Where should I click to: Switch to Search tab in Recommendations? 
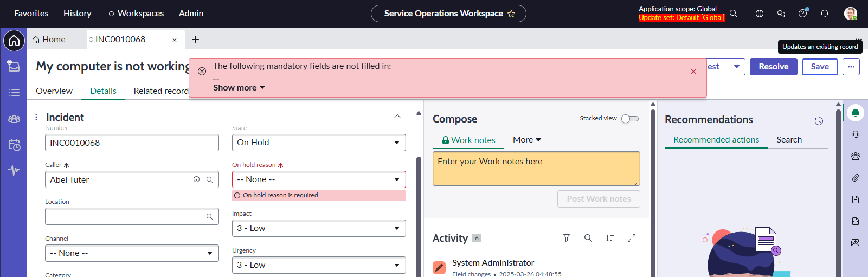click(x=788, y=140)
